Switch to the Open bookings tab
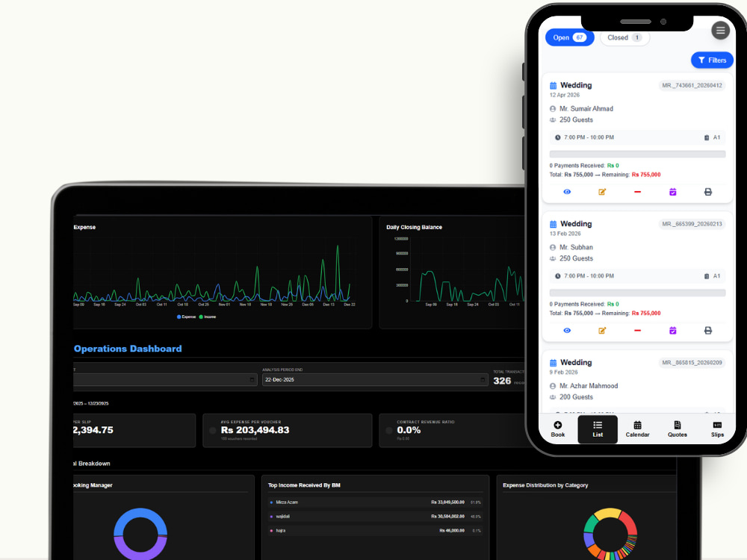The height and width of the screenshot is (560, 747). coord(570,37)
